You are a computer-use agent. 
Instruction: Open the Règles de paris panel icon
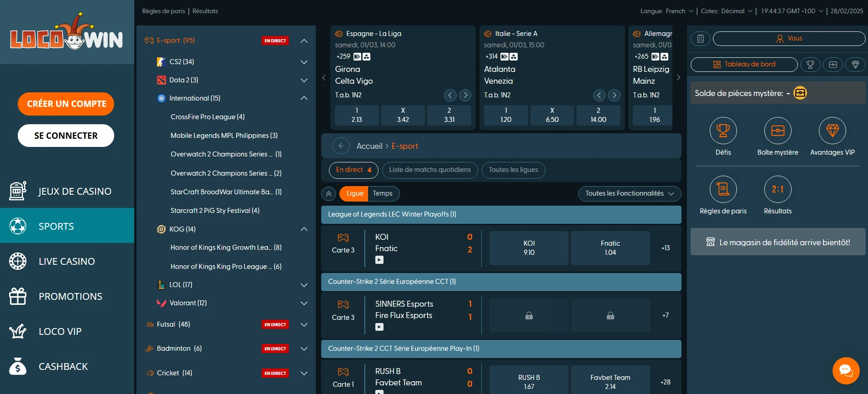(x=723, y=189)
